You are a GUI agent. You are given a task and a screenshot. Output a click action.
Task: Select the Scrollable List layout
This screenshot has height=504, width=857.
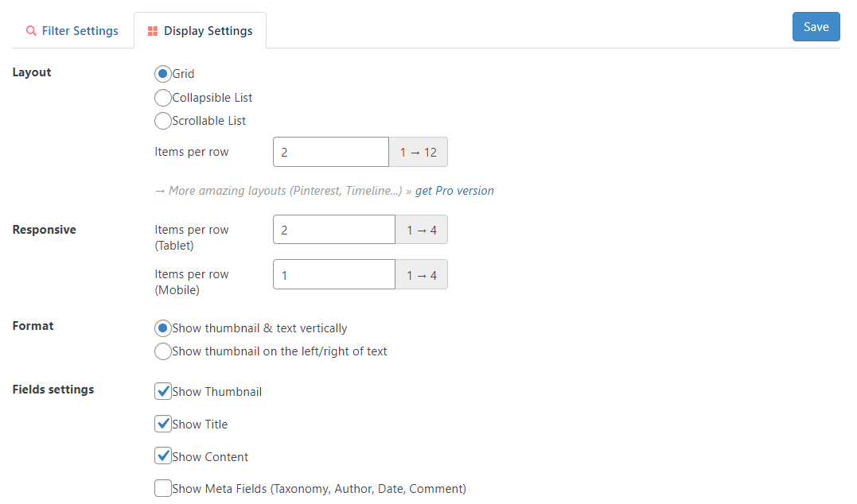click(x=162, y=121)
